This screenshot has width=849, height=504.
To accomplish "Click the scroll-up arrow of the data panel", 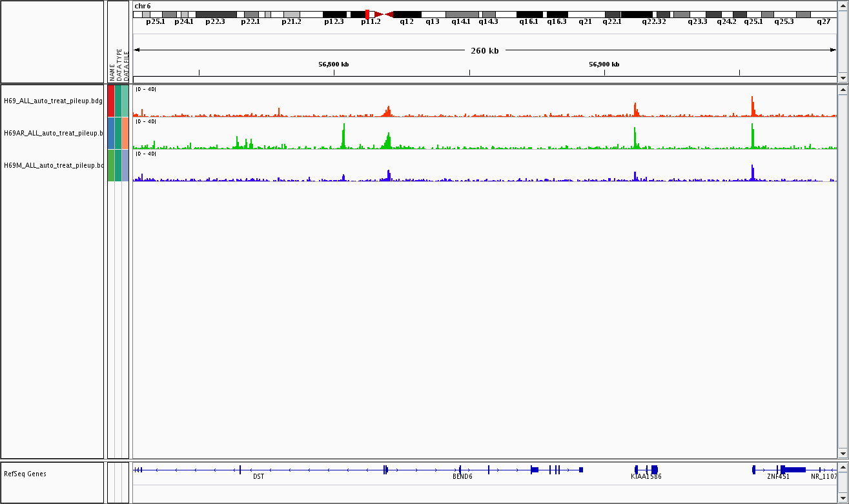I will (842, 90).
